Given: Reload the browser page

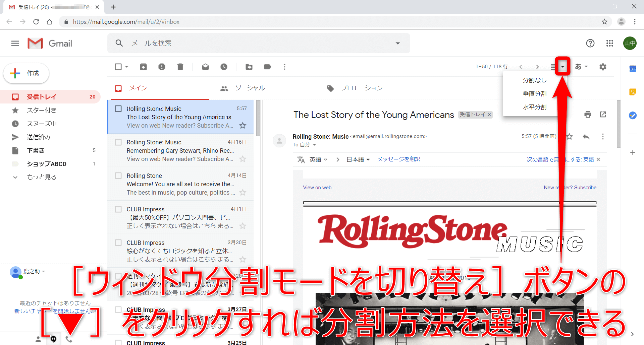Looking at the screenshot, I should 36,22.
